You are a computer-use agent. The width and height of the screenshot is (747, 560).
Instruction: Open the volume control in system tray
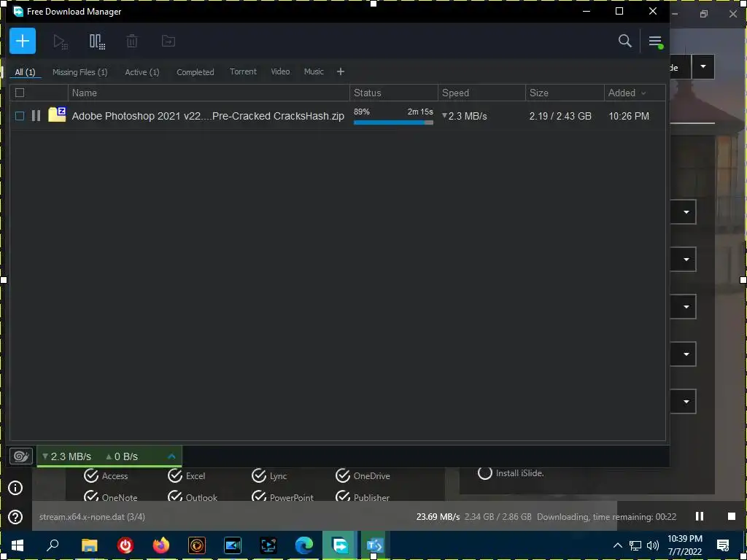[653, 545]
